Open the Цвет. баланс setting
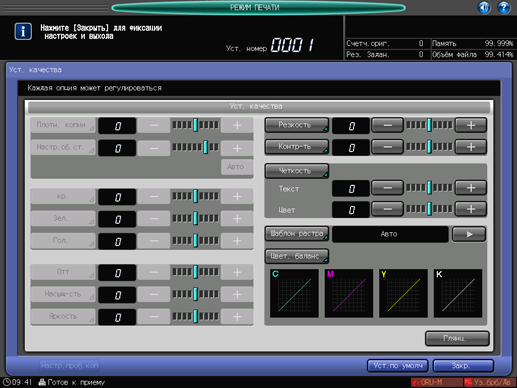Image resolution: width=517 pixels, height=388 pixels. click(x=297, y=256)
